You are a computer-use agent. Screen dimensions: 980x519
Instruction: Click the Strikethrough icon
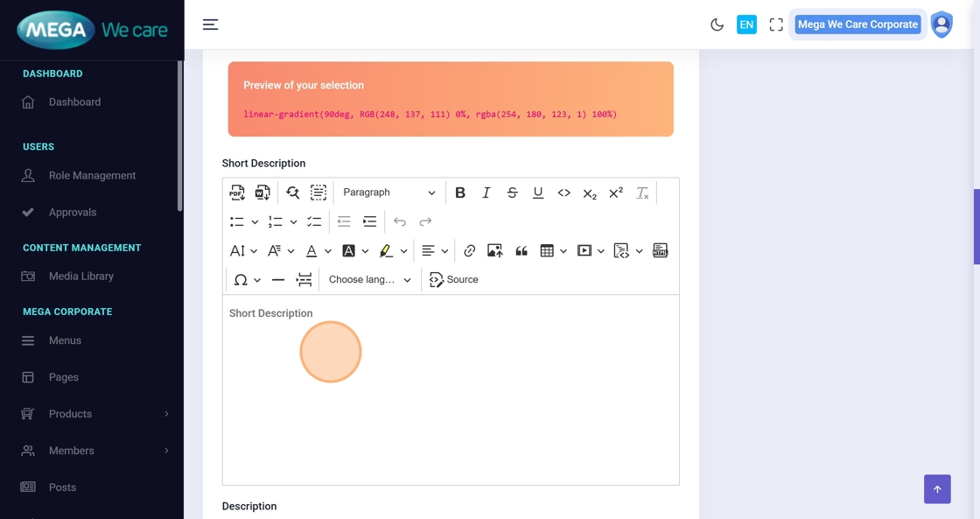click(x=513, y=193)
